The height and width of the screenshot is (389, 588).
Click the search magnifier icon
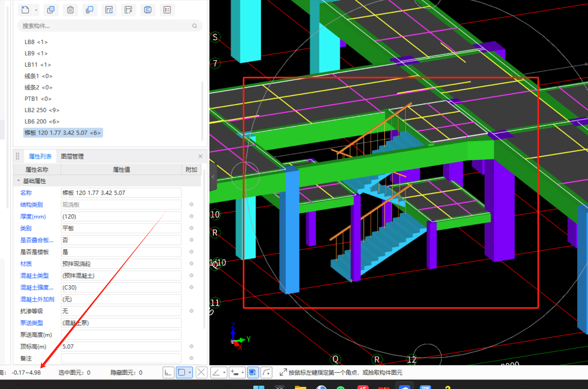click(194, 26)
